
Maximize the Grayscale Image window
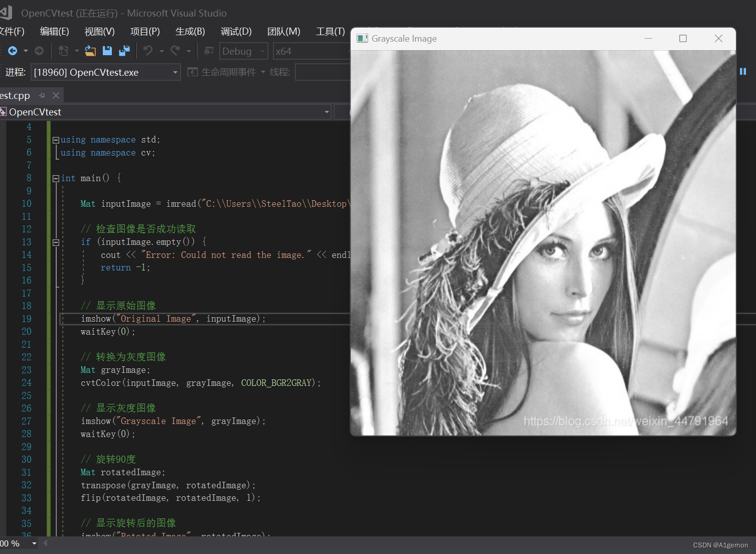coord(683,39)
